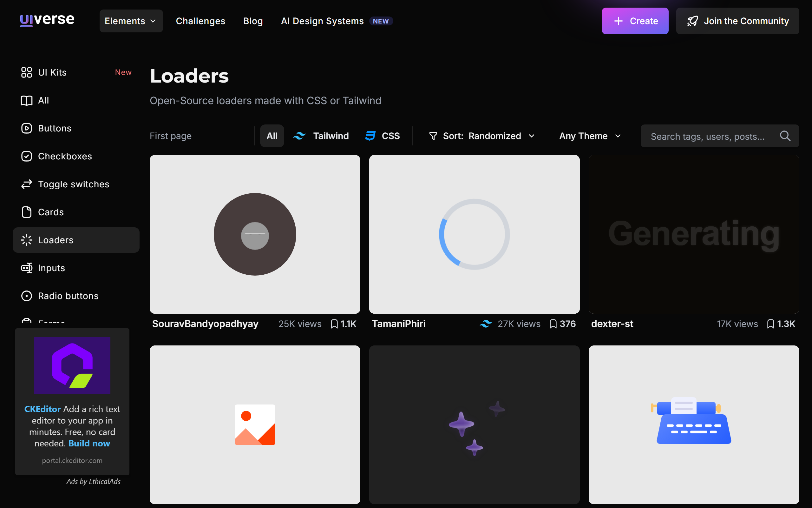Click the CKEditor ad logo image
This screenshot has width=812, height=508.
(x=72, y=365)
